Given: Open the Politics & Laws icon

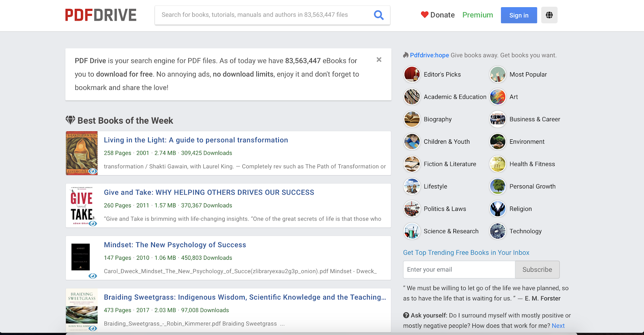Looking at the screenshot, I should 412,209.
